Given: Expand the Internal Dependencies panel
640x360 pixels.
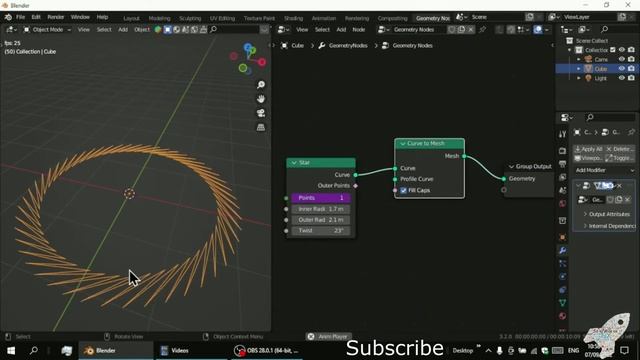Looking at the screenshot, I should (x=585, y=226).
